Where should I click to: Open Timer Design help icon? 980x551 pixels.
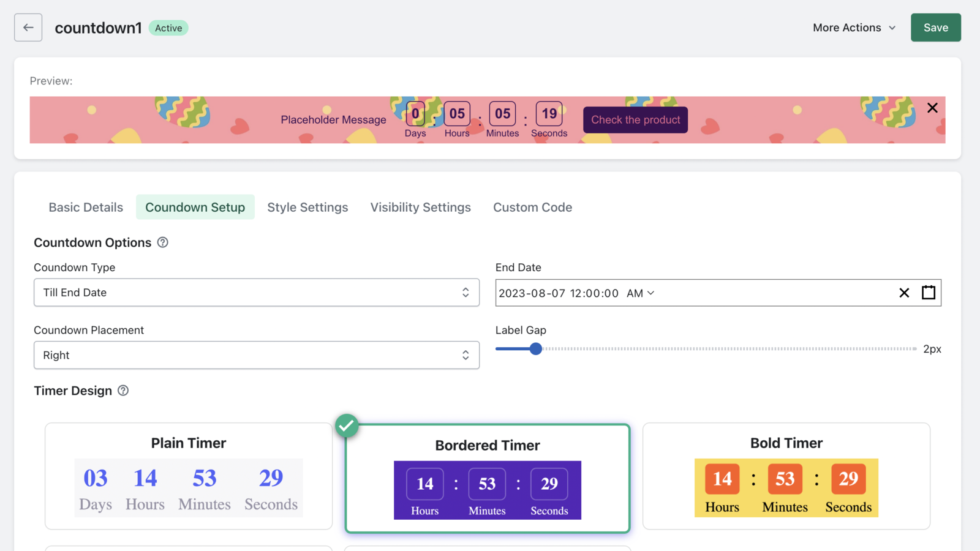coord(123,391)
